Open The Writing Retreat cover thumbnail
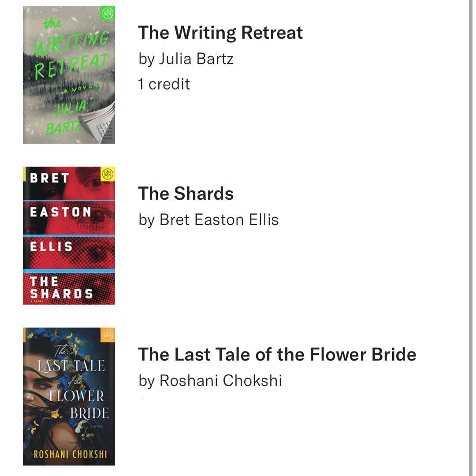The height and width of the screenshot is (476, 476). tap(69, 74)
